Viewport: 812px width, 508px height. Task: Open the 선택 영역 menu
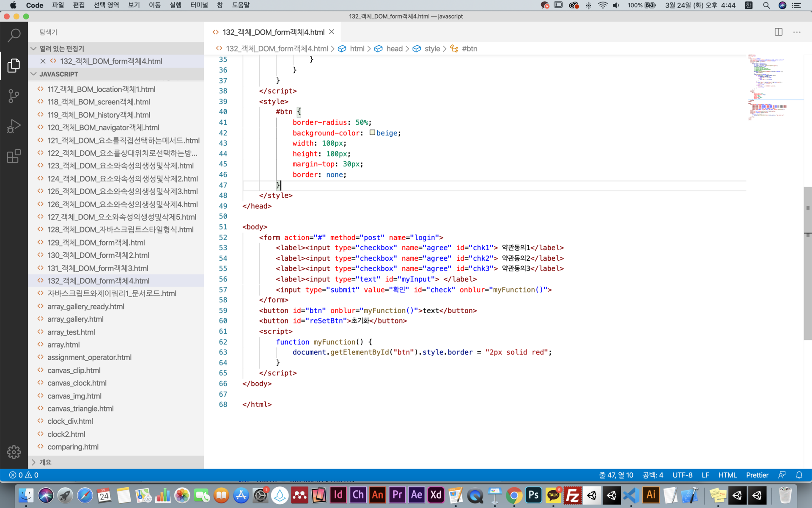point(106,6)
